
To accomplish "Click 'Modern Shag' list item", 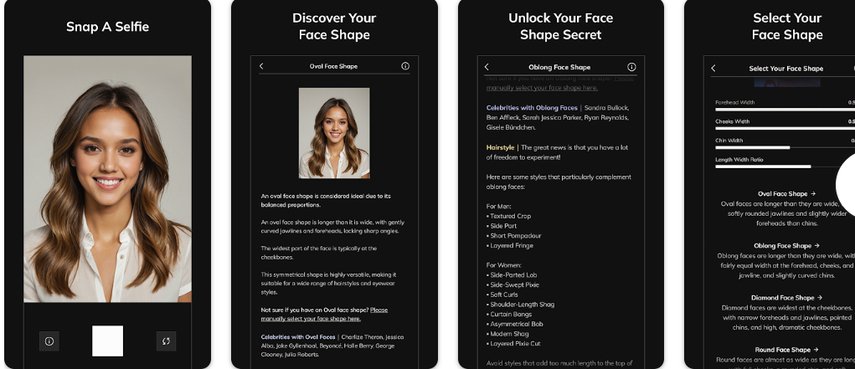I will point(507,334).
